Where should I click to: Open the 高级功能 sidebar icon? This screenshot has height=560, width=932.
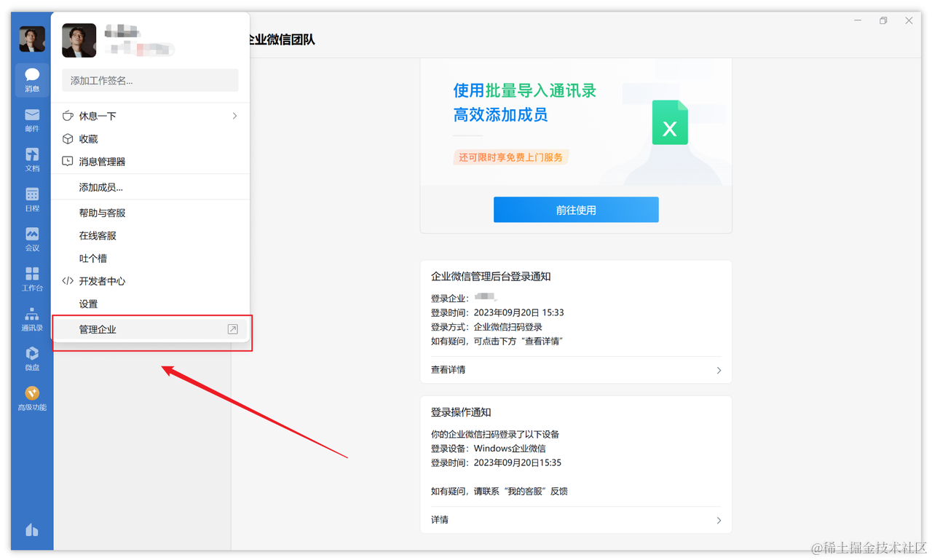click(x=32, y=398)
